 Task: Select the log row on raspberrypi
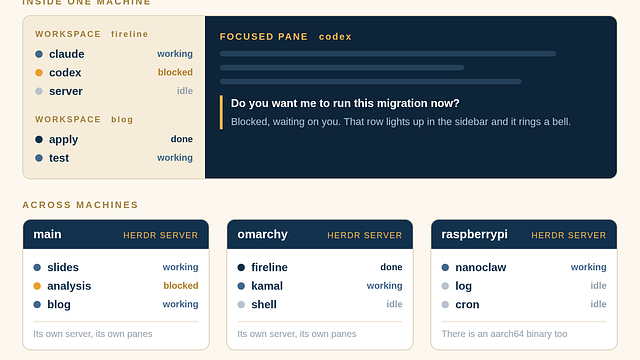(524, 286)
